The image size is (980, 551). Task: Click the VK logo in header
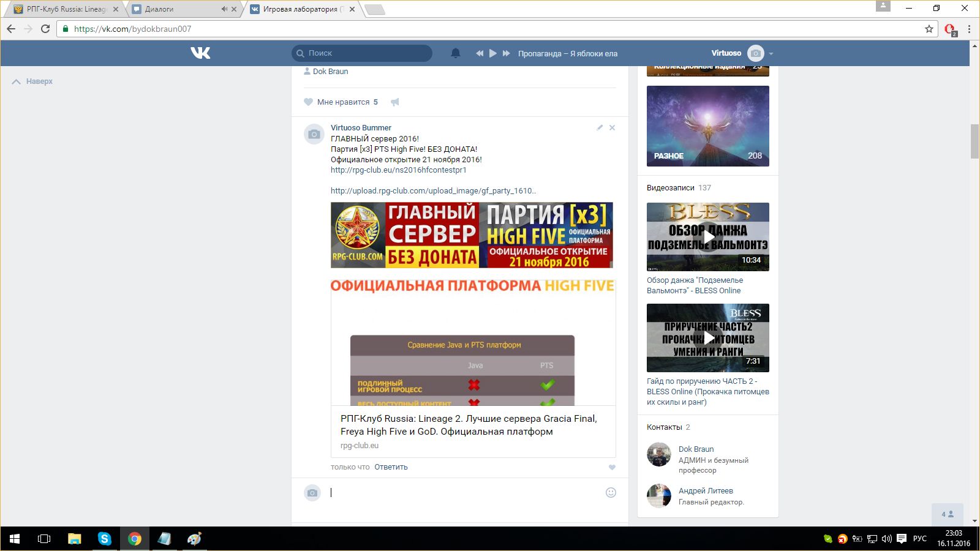[200, 53]
